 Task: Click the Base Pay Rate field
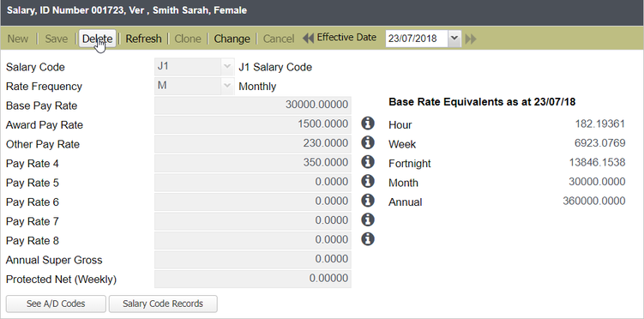[x=253, y=105]
